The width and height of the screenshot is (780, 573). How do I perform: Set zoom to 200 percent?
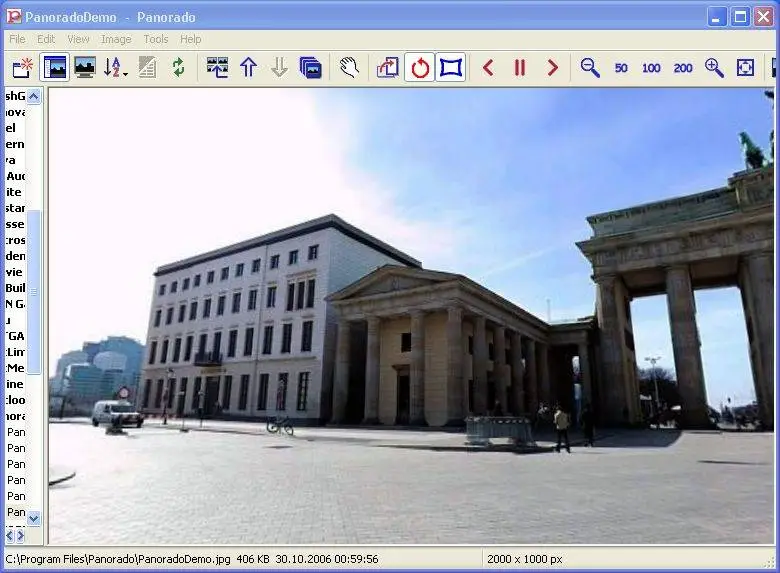(683, 68)
